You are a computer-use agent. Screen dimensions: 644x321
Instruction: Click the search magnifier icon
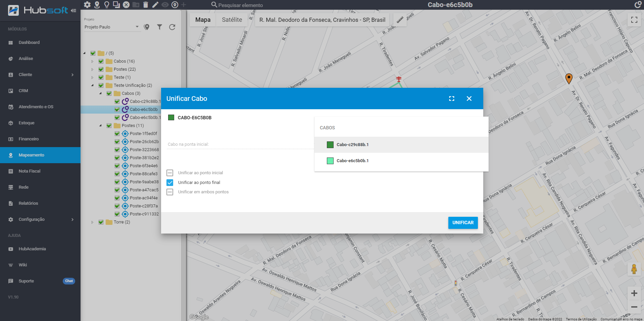[x=214, y=5]
